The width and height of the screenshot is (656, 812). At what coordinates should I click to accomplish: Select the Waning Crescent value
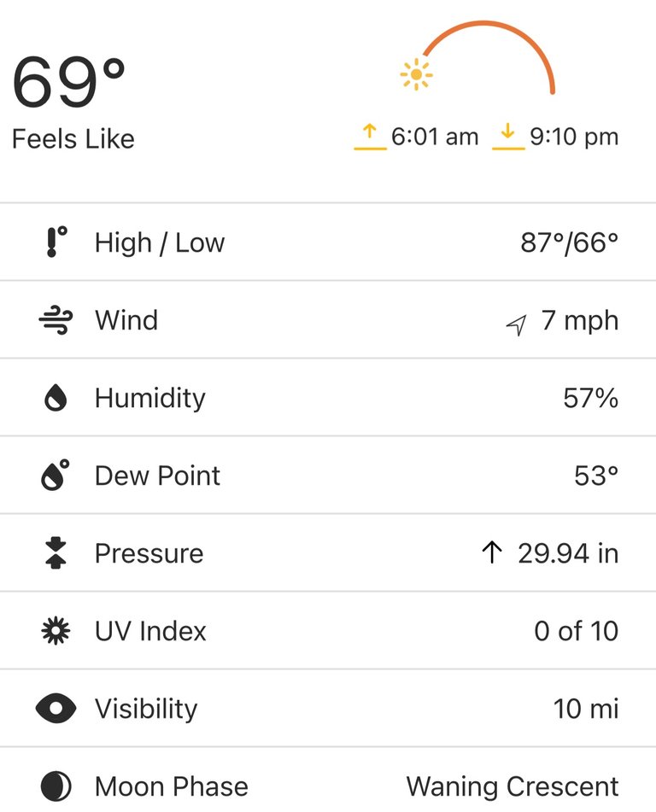pyautogui.click(x=512, y=786)
